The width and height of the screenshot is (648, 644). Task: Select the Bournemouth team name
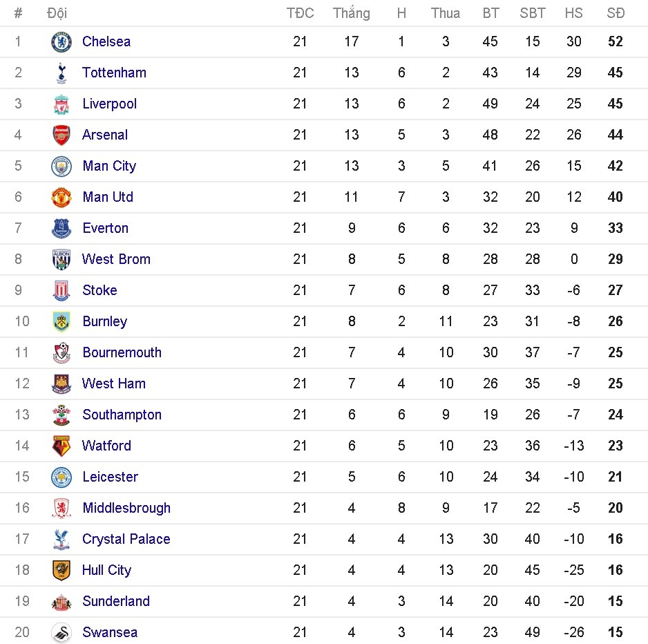122,352
